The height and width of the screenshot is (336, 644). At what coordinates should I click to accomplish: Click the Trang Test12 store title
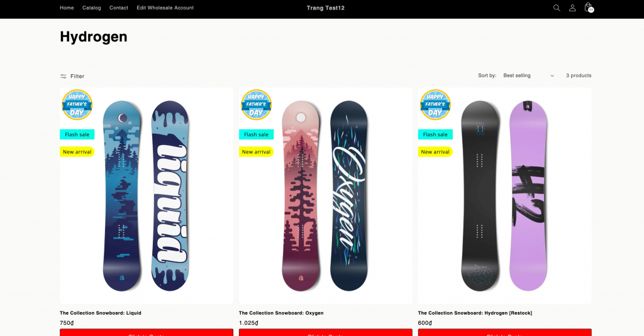[326, 8]
